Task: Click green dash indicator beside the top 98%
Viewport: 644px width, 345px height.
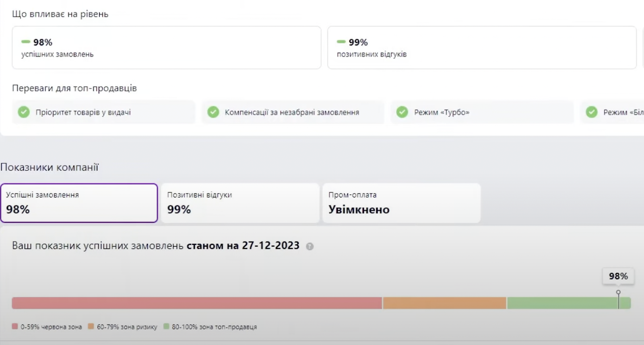Action: 26,41
